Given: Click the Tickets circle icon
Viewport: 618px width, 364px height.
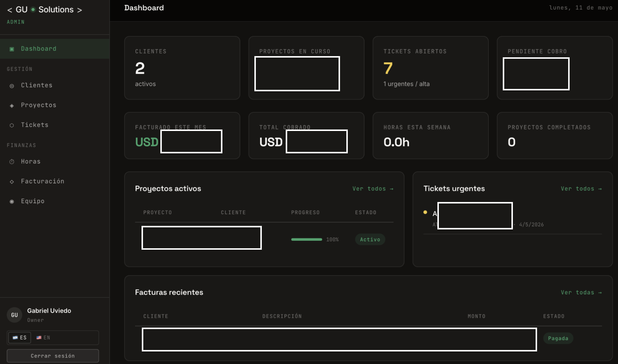Looking at the screenshot, I should [12, 125].
